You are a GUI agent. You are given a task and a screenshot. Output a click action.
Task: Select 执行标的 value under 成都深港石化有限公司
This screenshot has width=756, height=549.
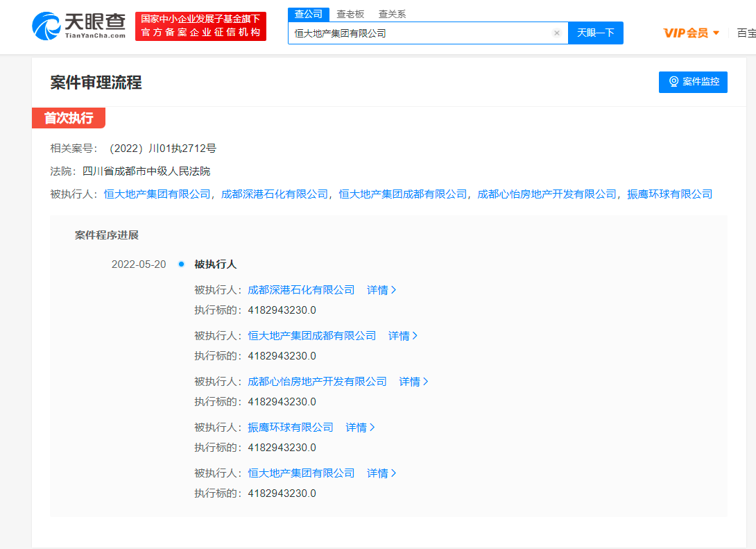(x=282, y=310)
